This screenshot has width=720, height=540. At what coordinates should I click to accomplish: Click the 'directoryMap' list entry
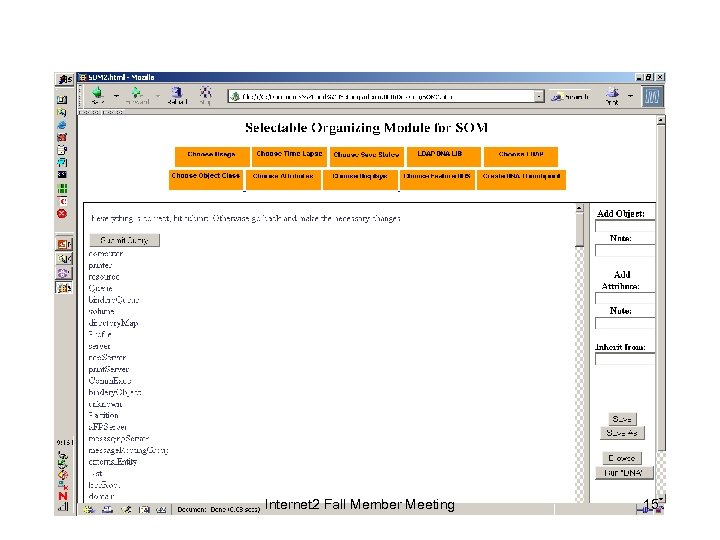[x=113, y=323]
